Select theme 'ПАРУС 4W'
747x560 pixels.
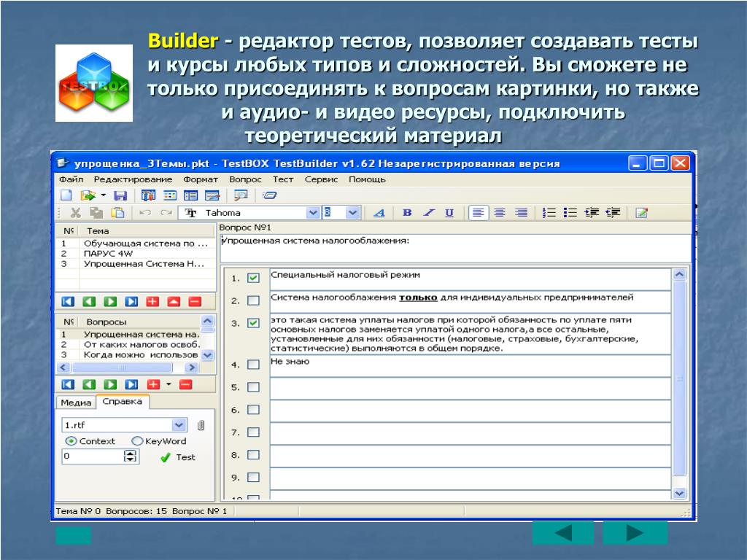click(x=136, y=253)
